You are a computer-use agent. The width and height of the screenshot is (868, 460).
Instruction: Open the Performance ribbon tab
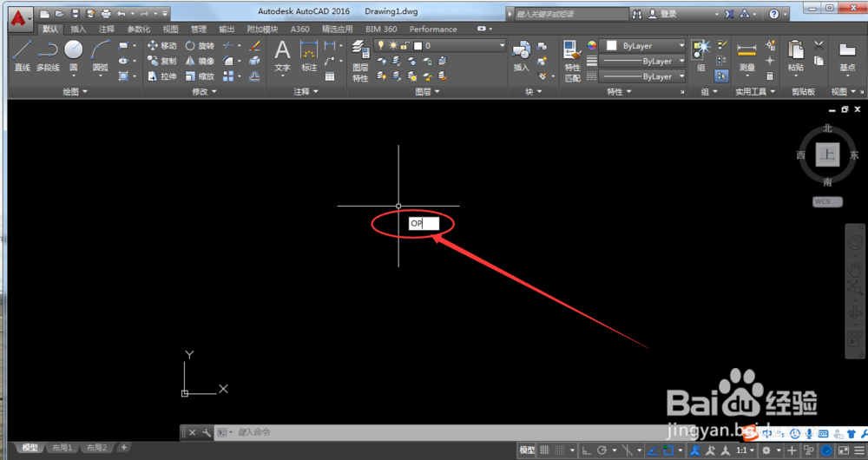(x=433, y=29)
